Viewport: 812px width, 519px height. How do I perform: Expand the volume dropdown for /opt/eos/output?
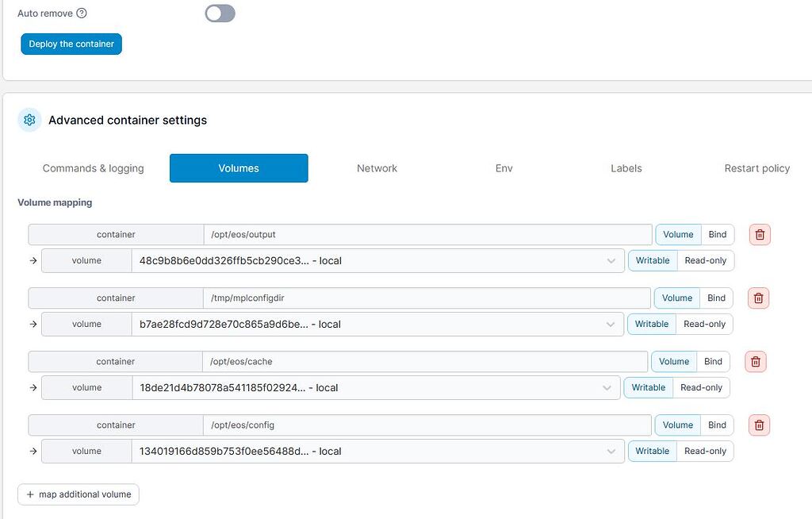point(611,259)
